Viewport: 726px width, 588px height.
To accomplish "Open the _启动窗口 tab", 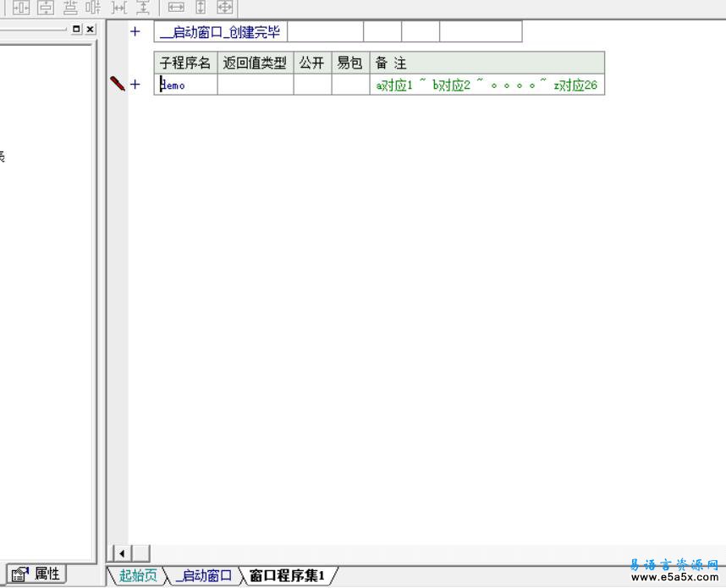I will [x=203, y=576].
